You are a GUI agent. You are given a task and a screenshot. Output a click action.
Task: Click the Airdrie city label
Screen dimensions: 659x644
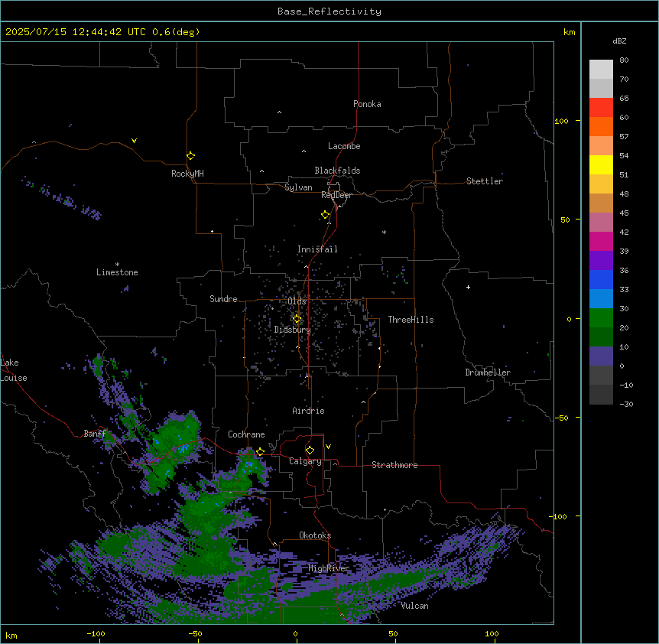[308, 411]
